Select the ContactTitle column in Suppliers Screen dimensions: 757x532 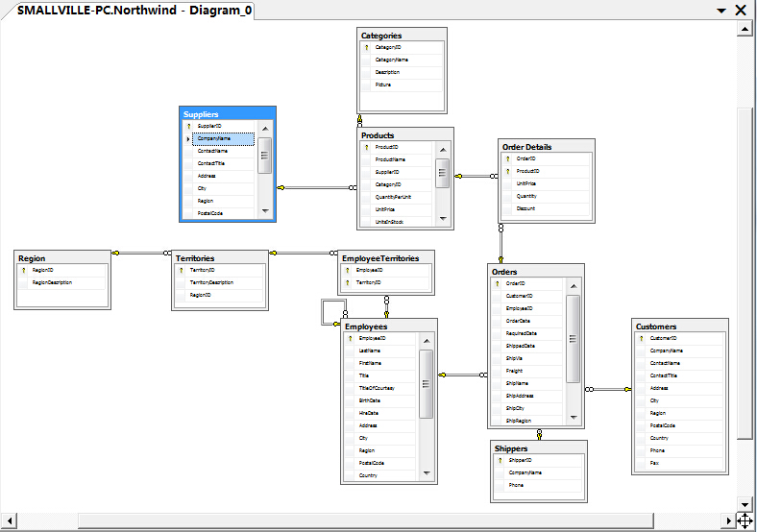[x=220, y=163]
